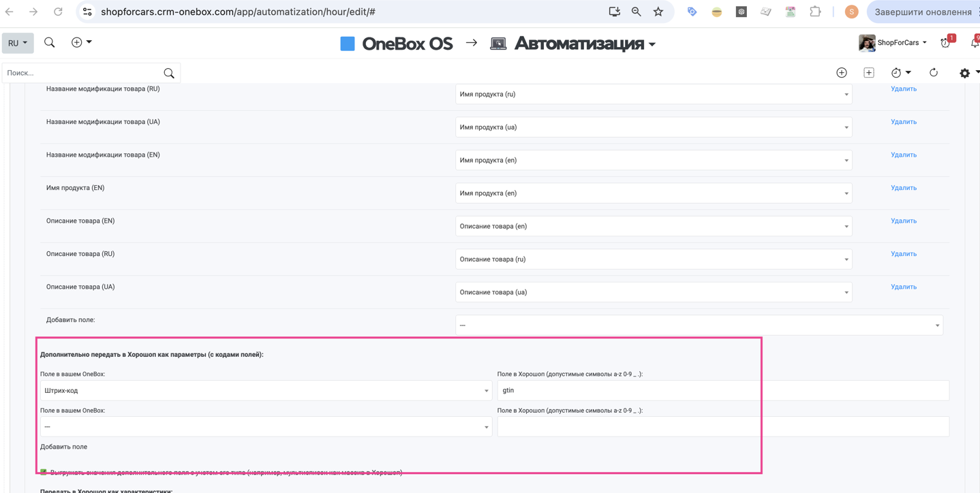
Task: Open the browser extensions puzzle icon
Action: tap(814, 12)
